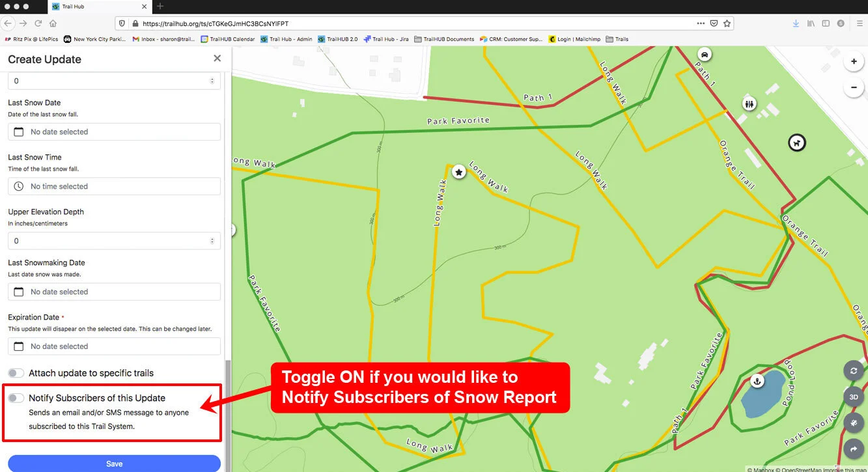Bookmark this page with the star icon
This screenshot has height=472, width=868.
[727, 23]
